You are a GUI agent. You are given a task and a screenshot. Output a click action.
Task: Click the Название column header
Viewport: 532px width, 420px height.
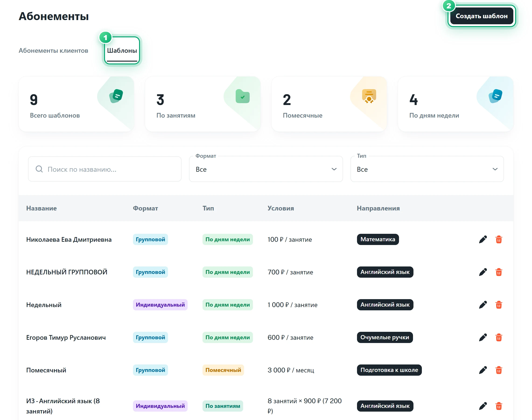coord(41,208)
